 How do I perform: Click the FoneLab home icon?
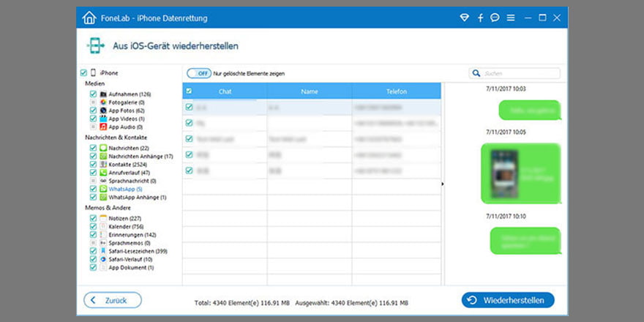point(89,18)
